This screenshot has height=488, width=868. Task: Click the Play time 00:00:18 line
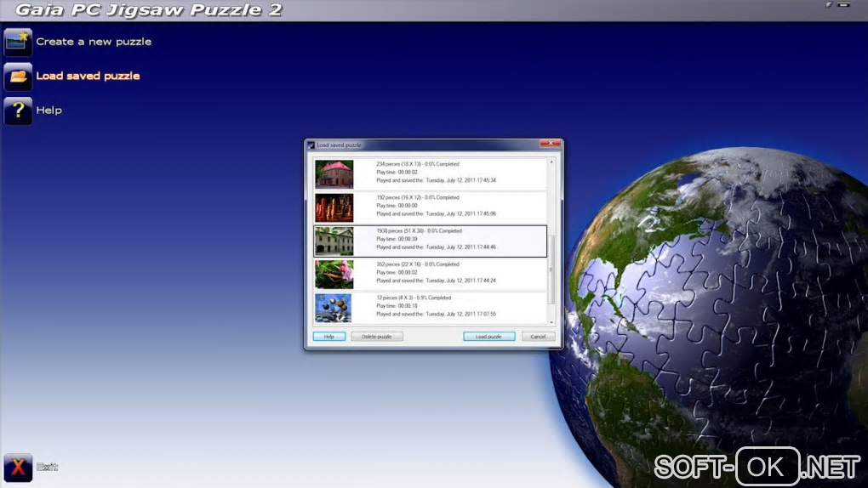[397, 305]
